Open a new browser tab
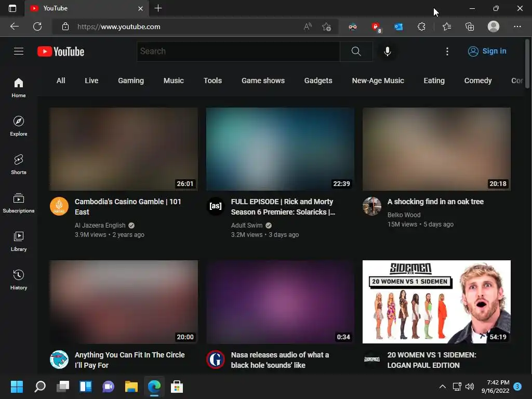Viewport: 532px width, 399px height. (x=158, y=8)
